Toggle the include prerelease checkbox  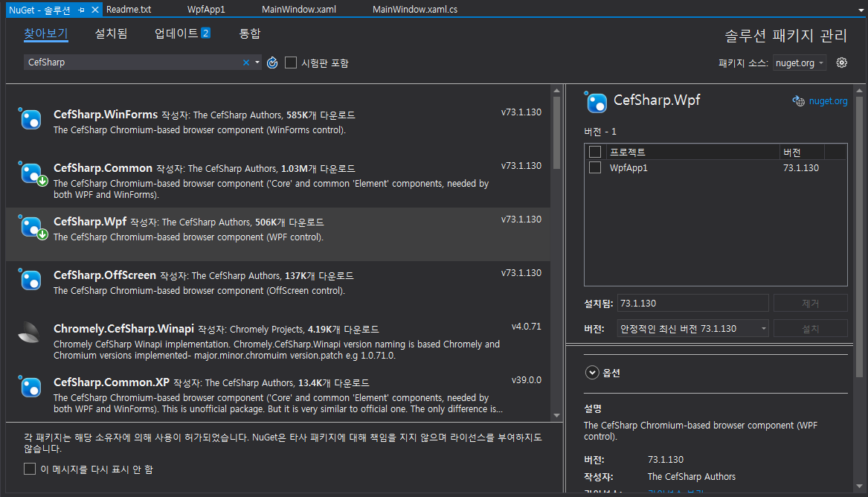click(291, 62)
